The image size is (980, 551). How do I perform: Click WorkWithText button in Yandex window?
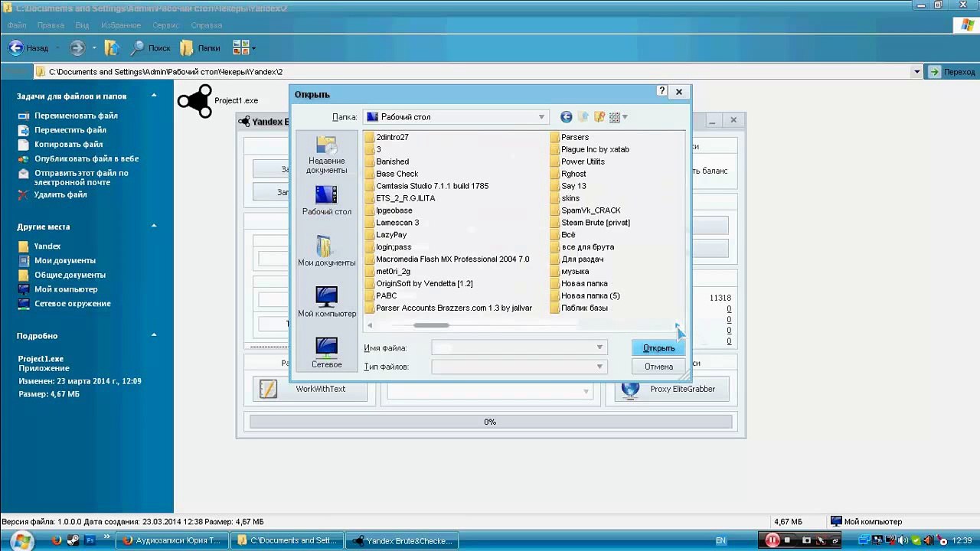click(310, 389)
